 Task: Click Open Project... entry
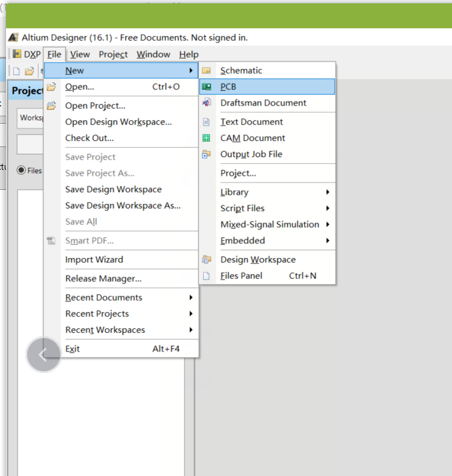pyautogui.click(x=122, y=106)
